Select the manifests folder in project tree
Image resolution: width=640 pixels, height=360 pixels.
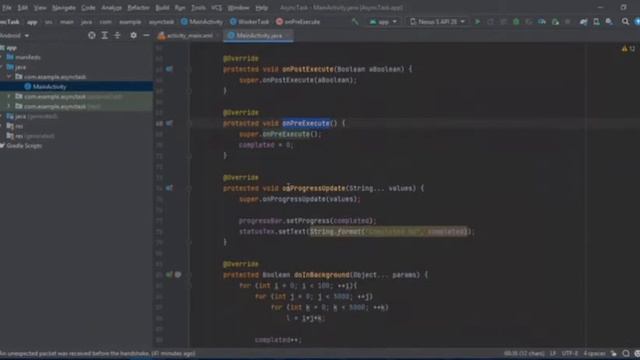coord(28,57)
